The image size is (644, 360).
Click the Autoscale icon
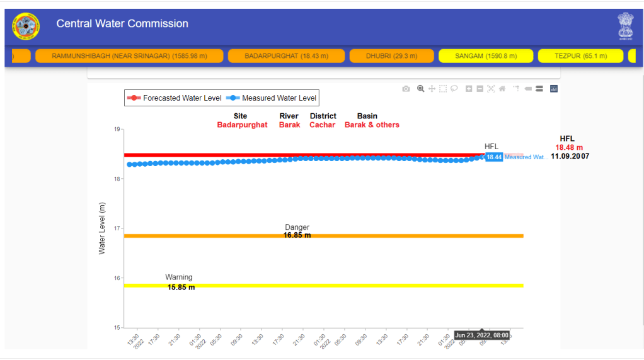491,89
